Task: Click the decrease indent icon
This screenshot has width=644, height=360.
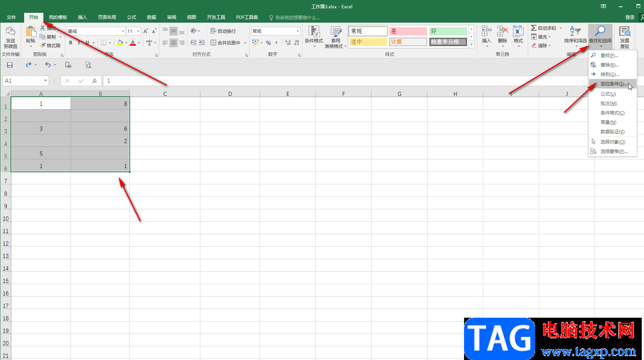Action: pyautogui.click(x=194, y=43)
